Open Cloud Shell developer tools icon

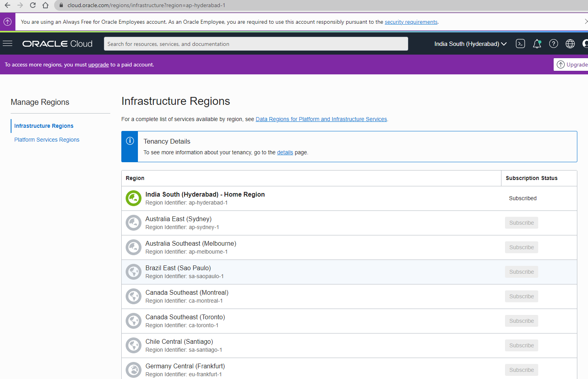coord(520,44)
